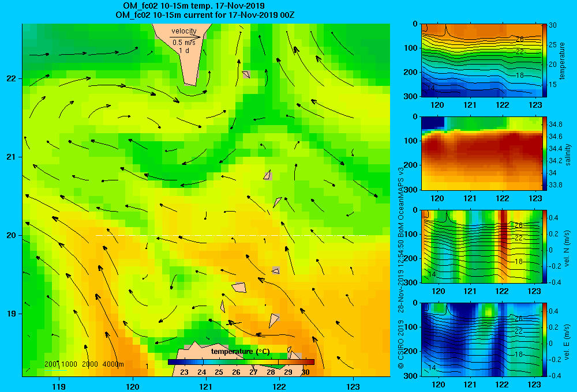Click the rotated "vel. N (m/s)" label
577x392 pixels.
point(567,248)
